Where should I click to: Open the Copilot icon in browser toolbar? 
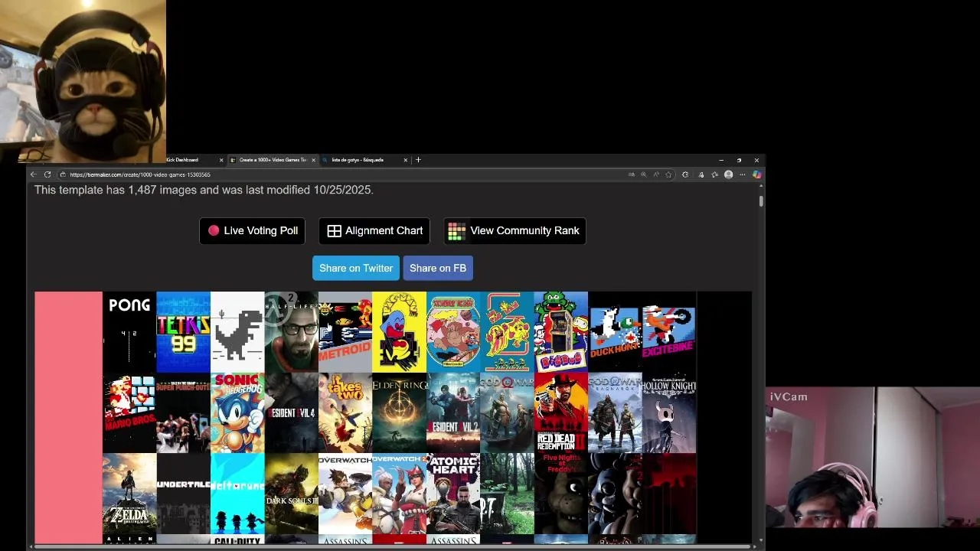756,174
